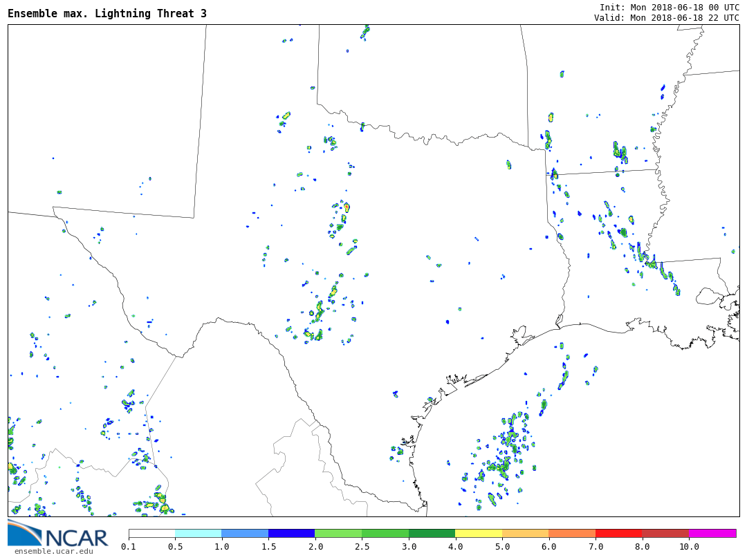The image size is (747, 560).
Task: Click the 7.0 legend tick label
Action: [596, 547]
